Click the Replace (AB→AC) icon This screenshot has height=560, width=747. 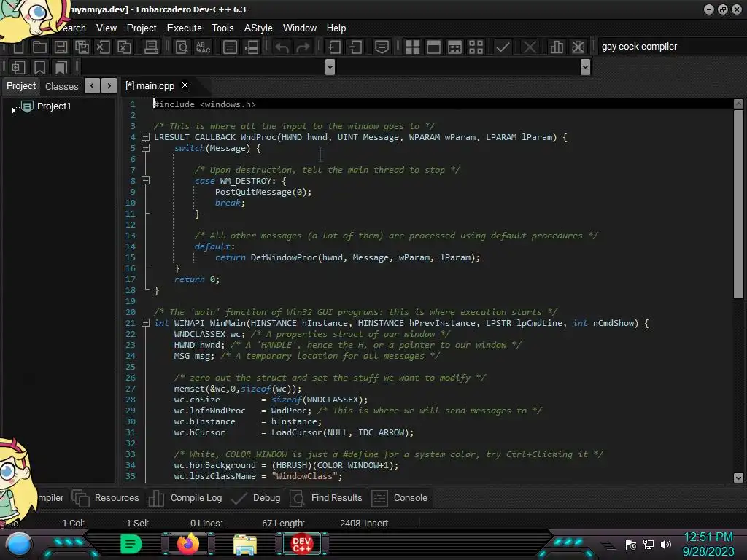203,47
